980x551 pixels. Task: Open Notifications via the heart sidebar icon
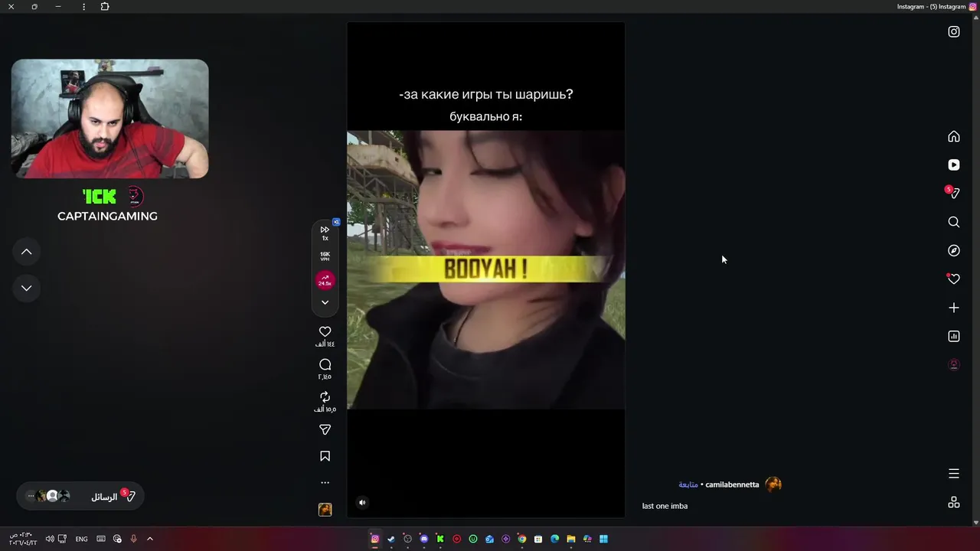954,279
